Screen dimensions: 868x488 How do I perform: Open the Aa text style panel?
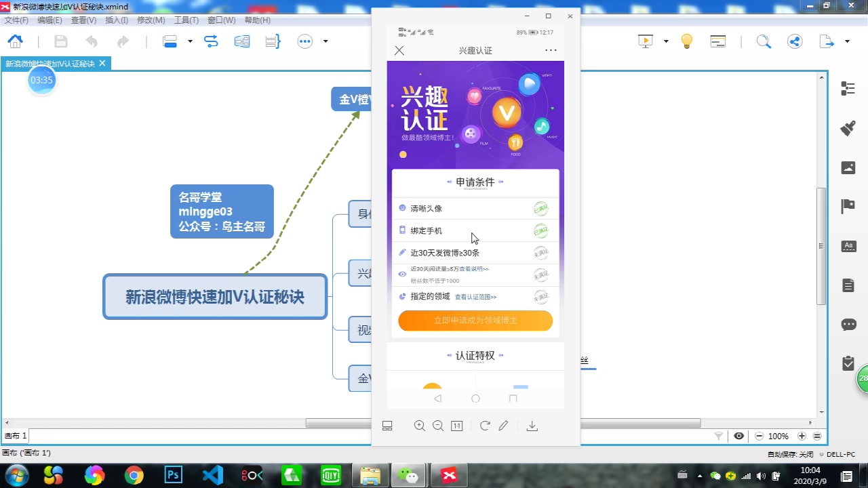point(848,246)
